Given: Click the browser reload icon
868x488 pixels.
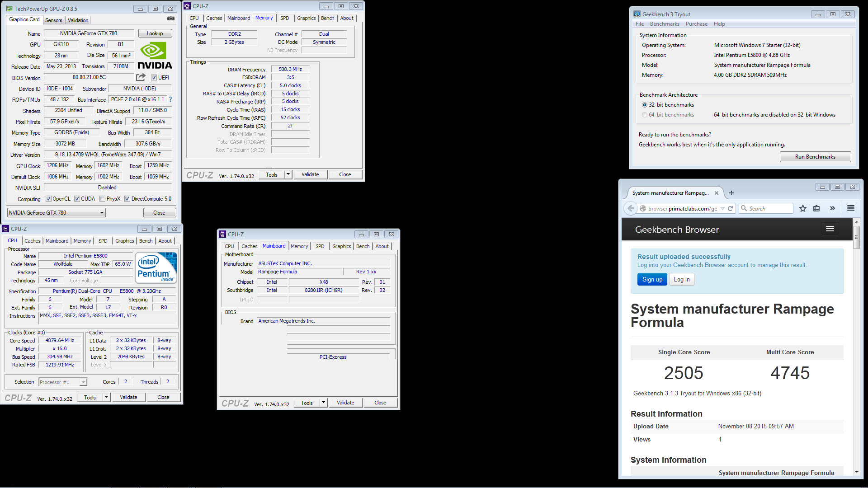Looking at the screenshot, I should [730, 208].
